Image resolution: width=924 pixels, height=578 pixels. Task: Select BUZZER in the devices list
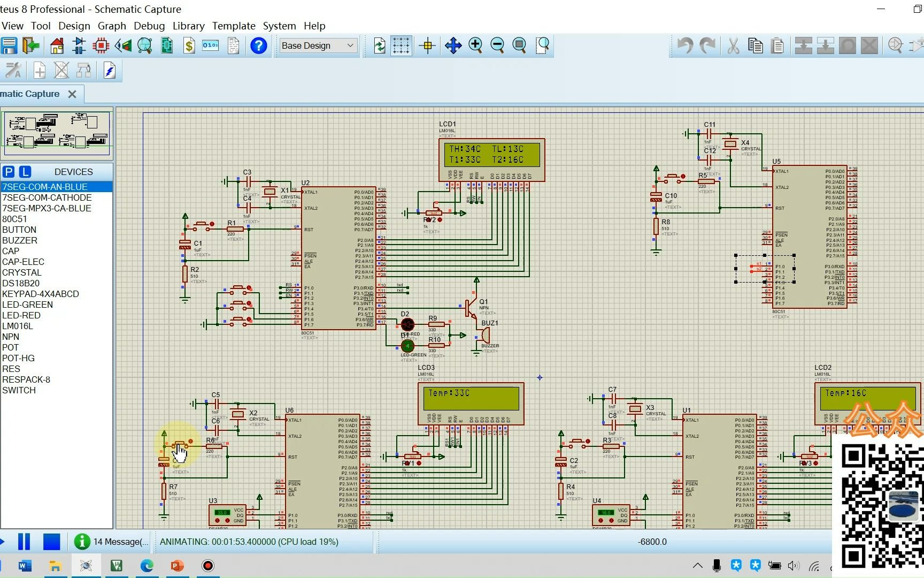[x=57, y=240]
